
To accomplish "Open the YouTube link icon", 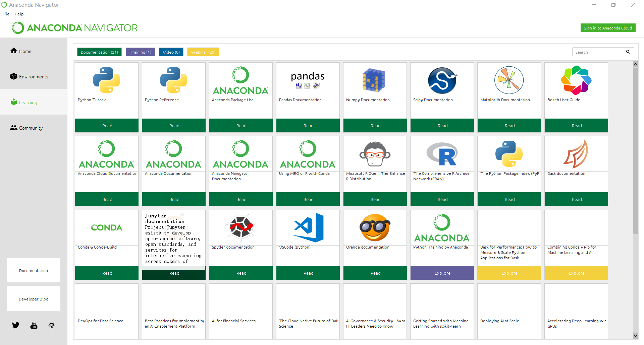I will click(x=34, y=325).
